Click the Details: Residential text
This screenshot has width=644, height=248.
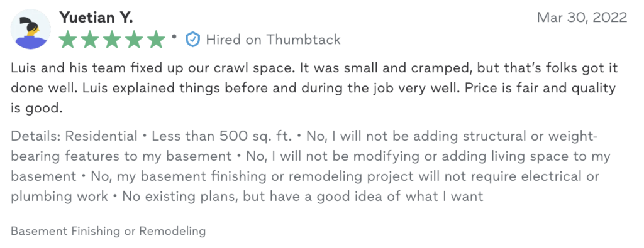click(x=74, y=136)
